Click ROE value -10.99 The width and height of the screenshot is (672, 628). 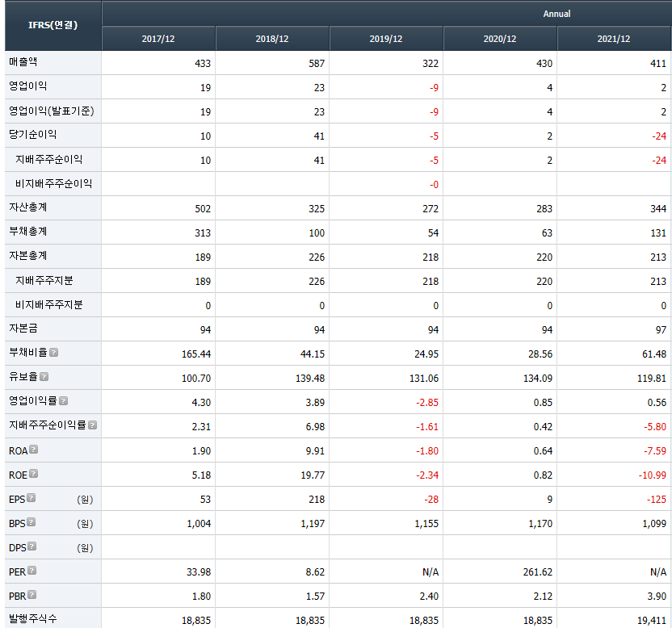coord(653,475)
